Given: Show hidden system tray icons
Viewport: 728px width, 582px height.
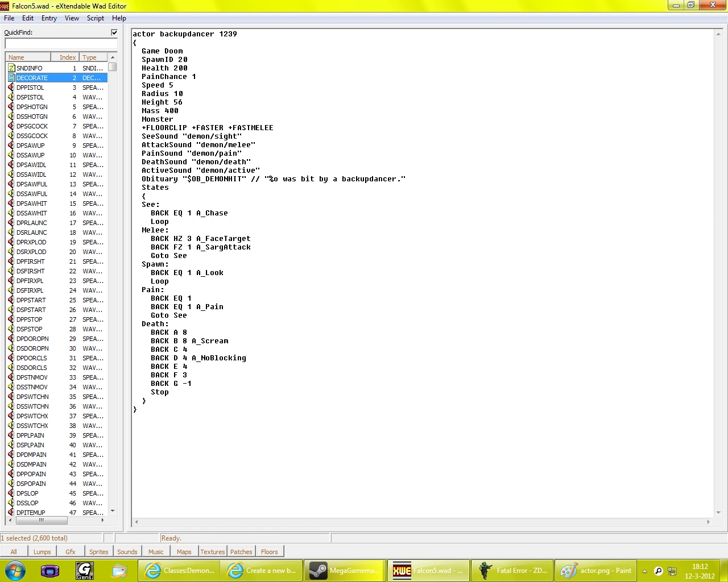Looking at the screenshot, I should coord(644,571).
